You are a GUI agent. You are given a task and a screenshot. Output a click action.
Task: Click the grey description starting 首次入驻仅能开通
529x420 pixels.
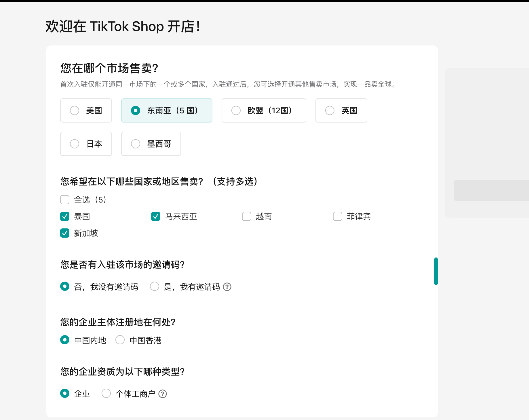click(x=229, y=84)
